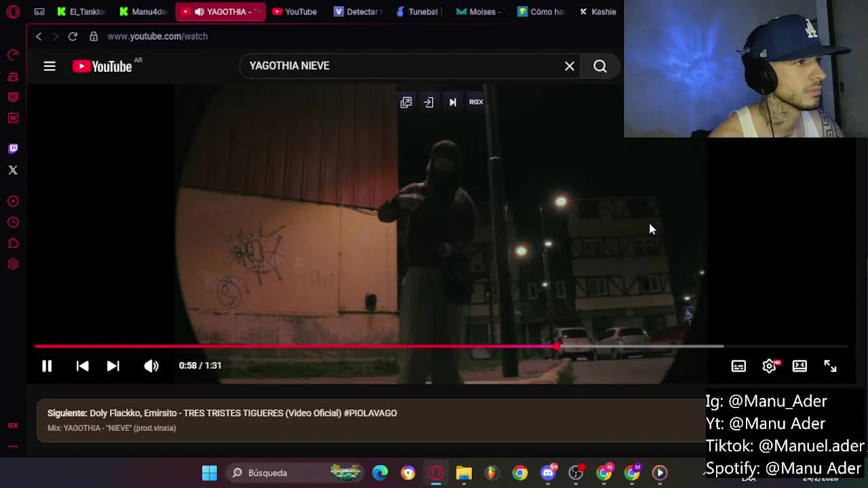Open the media player icon on the taskbar
The image size is (868, 488).
[660, 473]
